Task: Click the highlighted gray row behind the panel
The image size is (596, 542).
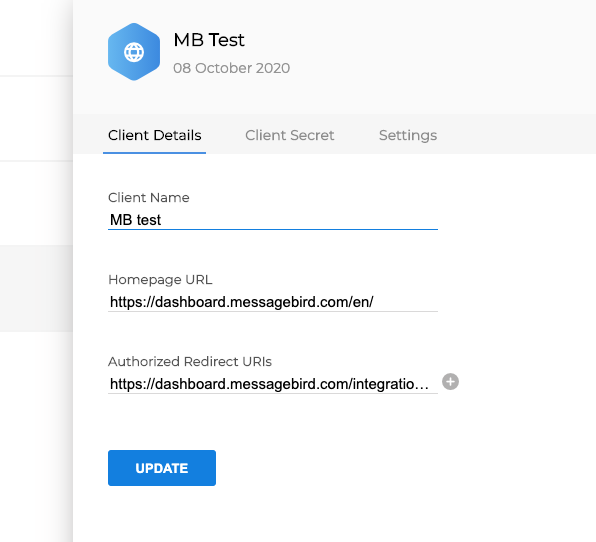Action: [x=36, y=288]
